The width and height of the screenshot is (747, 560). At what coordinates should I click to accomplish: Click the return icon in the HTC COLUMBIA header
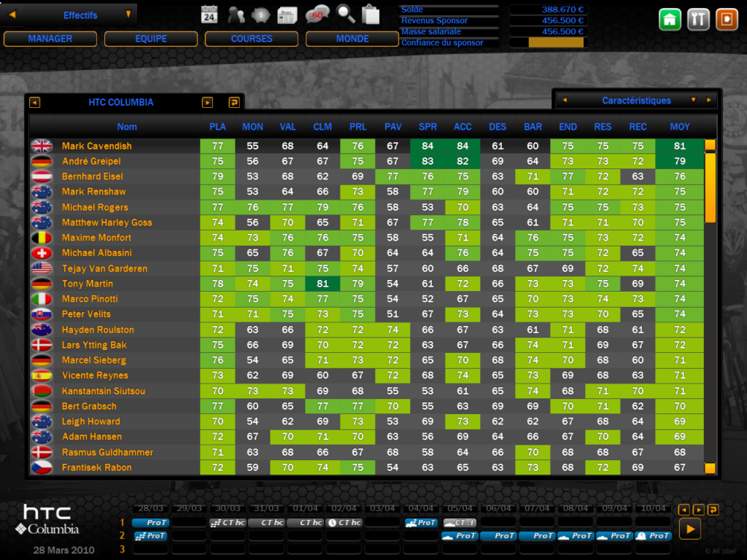click(x=234, y=102)
